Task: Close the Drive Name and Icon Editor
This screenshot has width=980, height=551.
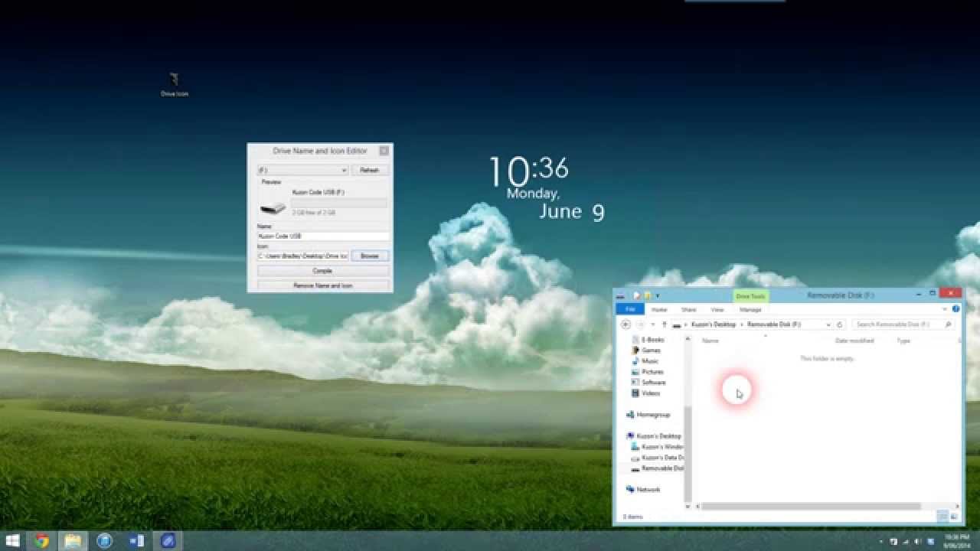Action: 384,151
